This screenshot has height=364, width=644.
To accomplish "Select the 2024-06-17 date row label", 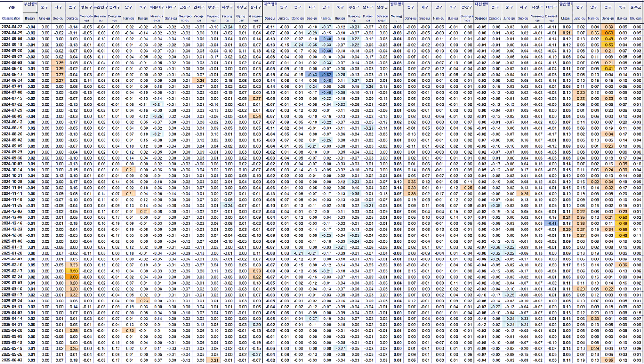I will [11, 74].
